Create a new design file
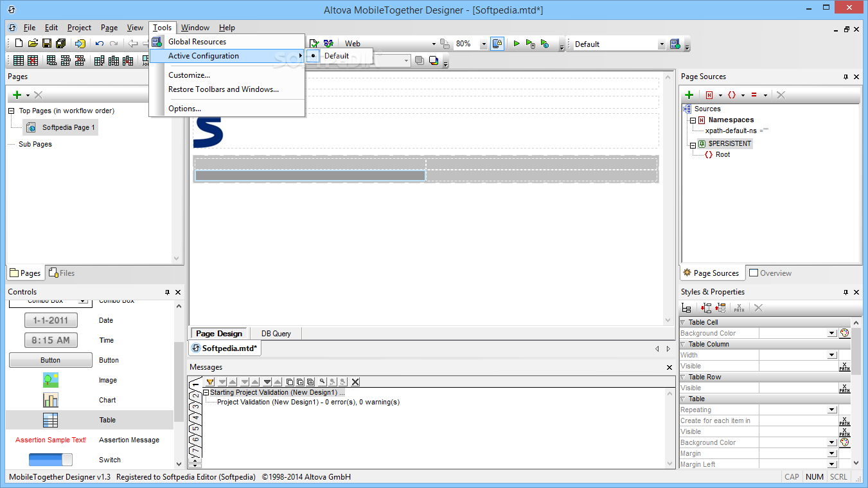Image resolution: width=868 pixels, height=488 pixels. point(19,44)
